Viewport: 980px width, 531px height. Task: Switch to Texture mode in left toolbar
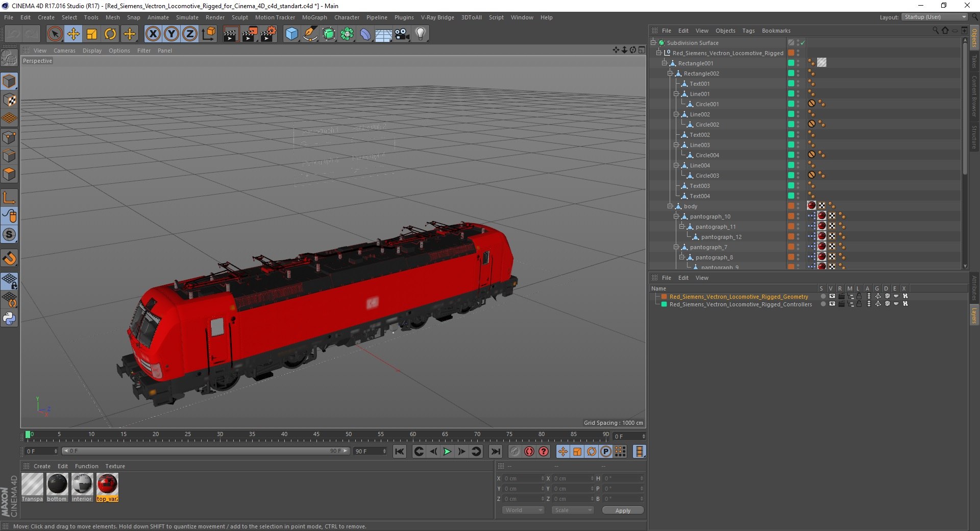[9, 100]
